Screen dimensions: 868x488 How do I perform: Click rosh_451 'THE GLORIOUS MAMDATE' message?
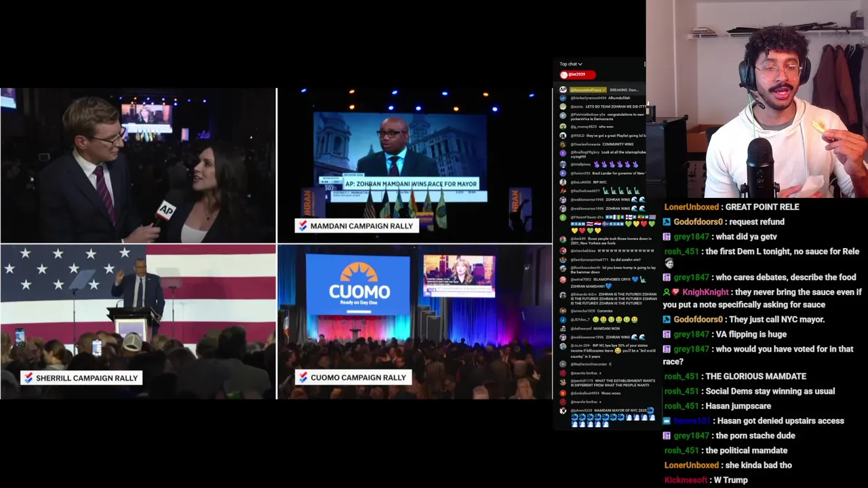(735, 376)
